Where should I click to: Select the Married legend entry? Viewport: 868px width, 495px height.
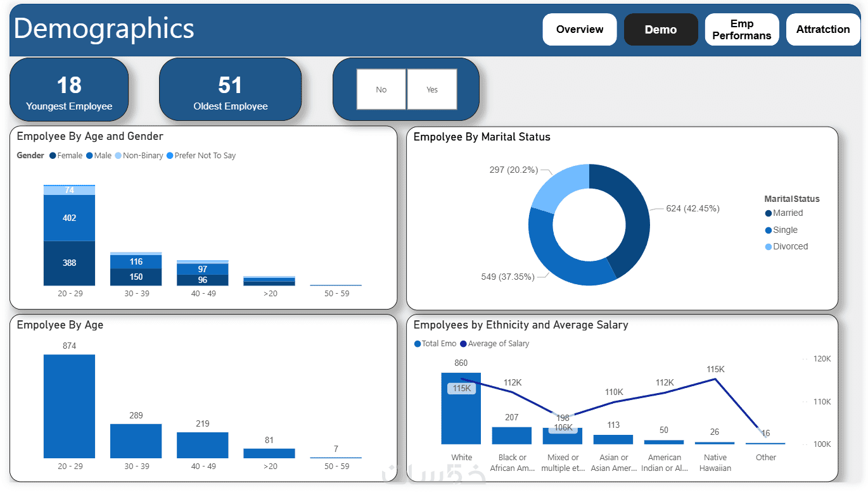(x=784, y=213)
